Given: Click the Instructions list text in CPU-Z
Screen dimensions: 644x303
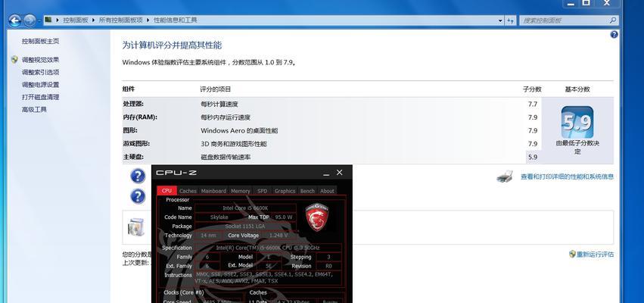Looking at the screenshot, I should 265,277.
